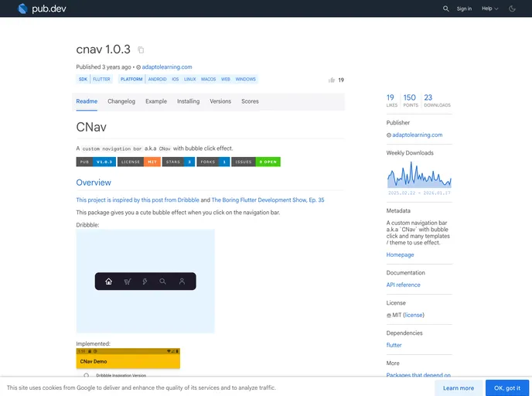
Task: Click the person icon in Dribbble preview
Action: 182,282
